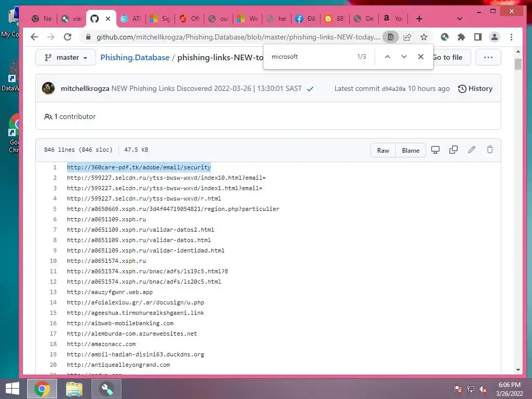
Task: Open the Chrome extensions puzzle icon
Action: pos(461,37)
